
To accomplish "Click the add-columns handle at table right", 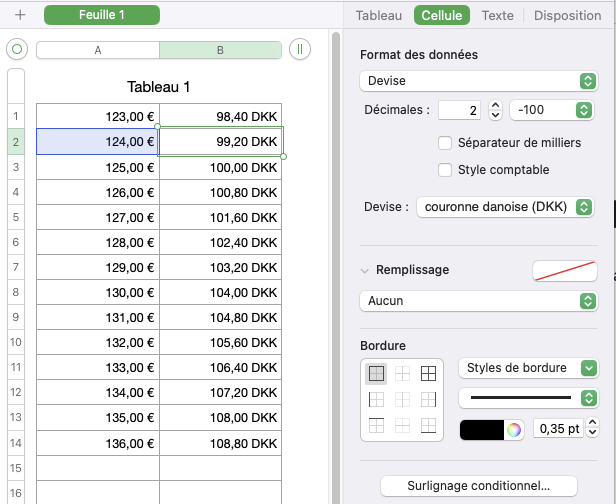I will (x=299, y=50).
